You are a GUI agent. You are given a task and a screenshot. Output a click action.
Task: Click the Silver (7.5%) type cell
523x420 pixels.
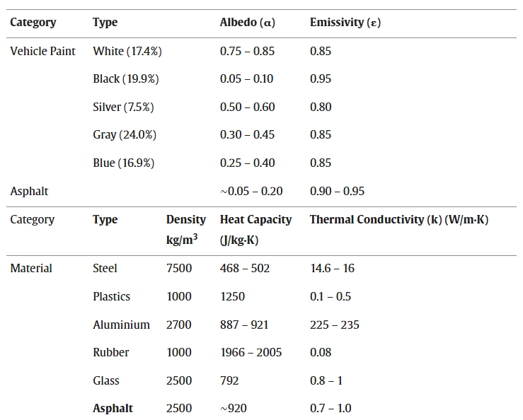(x=123, y=107)
